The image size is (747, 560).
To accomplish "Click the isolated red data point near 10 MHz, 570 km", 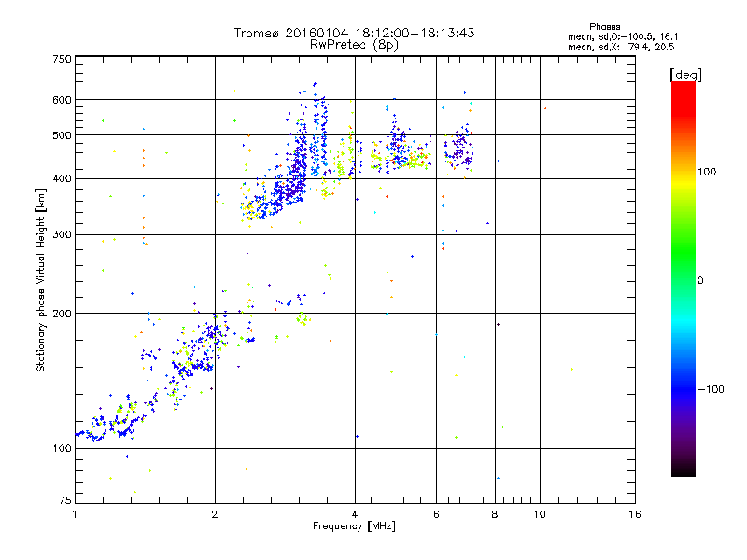I will point(545,108).
